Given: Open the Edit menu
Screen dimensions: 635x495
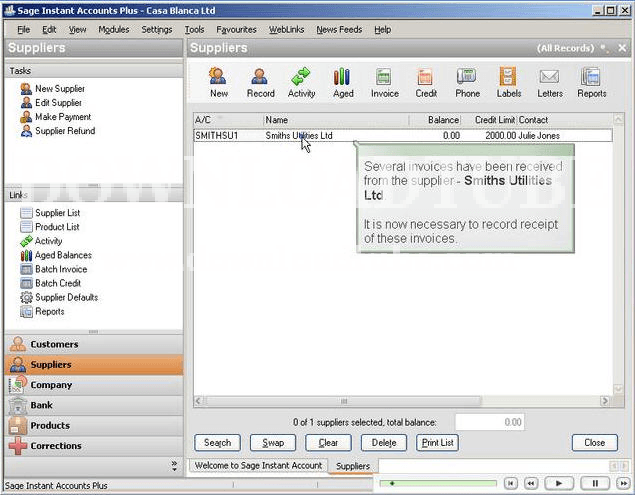Looking at the screenshot, I should (x=49, y=30).
